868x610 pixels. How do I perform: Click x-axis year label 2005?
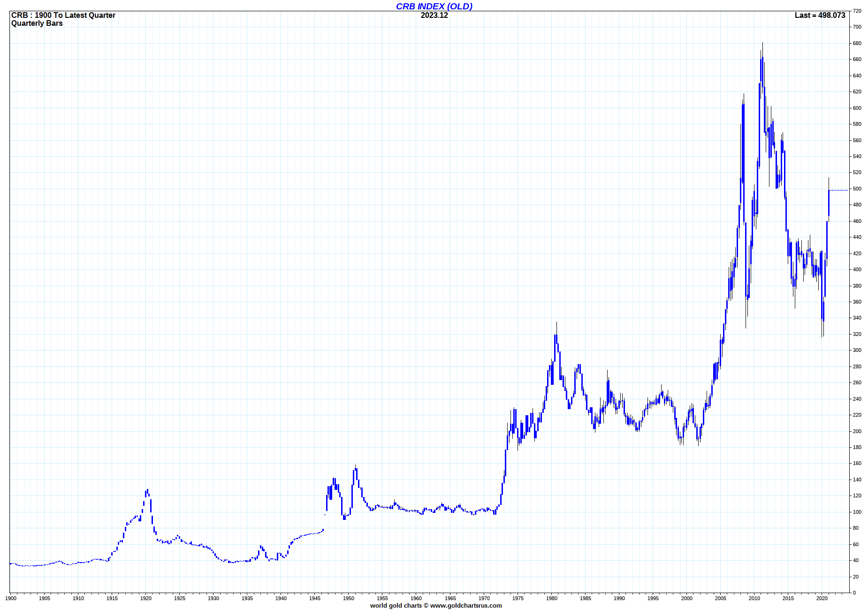pyautogui.click(x=721, y=598)
